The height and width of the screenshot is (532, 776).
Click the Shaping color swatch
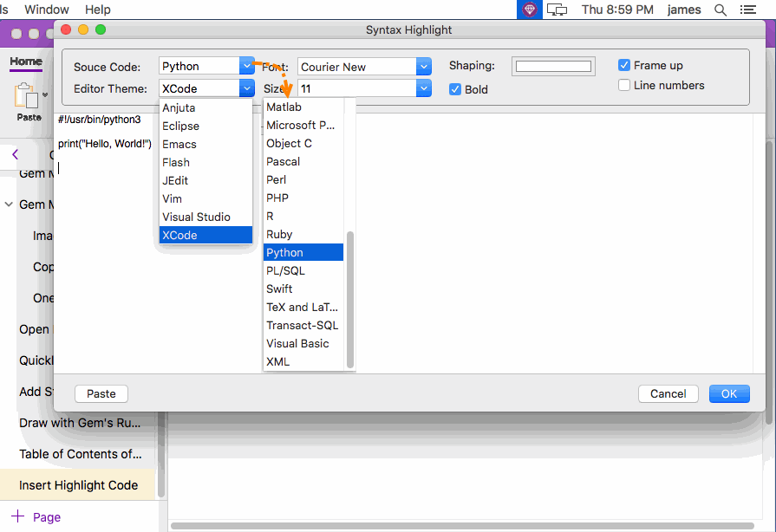552,66
